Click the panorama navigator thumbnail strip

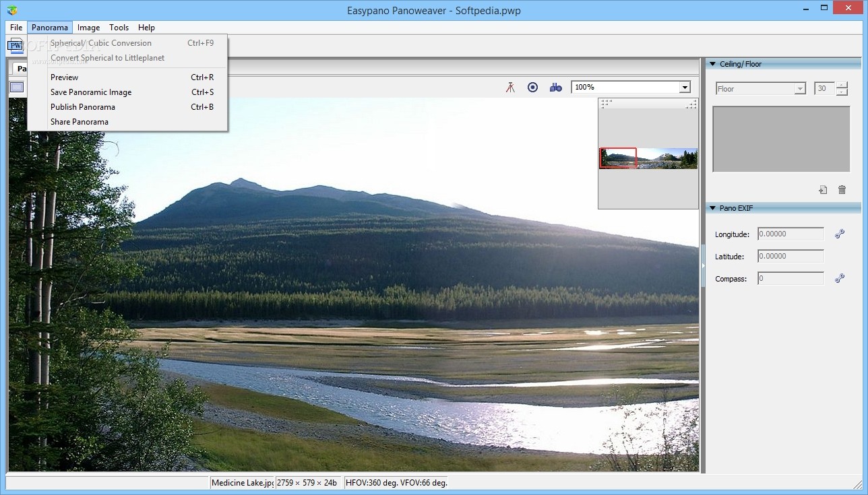pos(648,158)
